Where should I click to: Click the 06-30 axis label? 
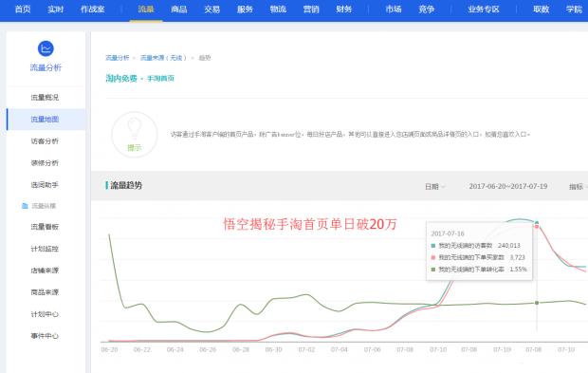(x=274, y=349)
